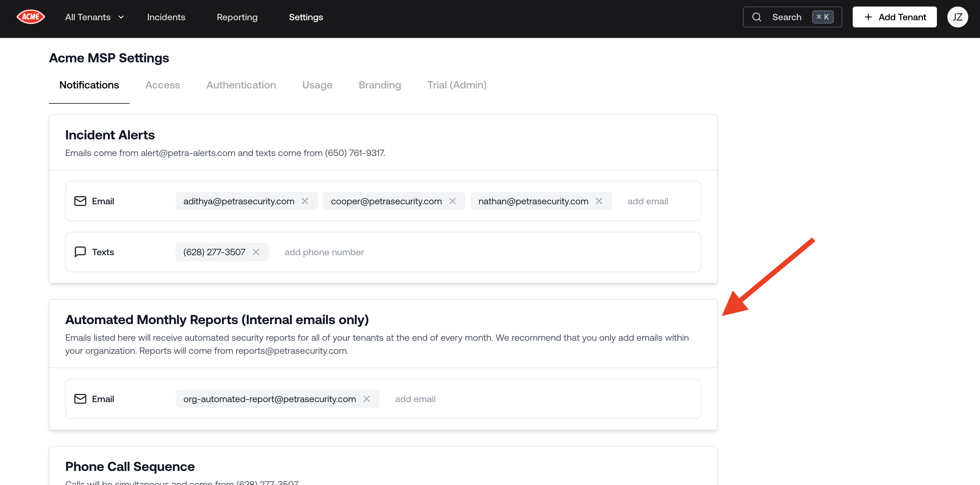Remove org-automated-report@petrasecurity.com email chip

[366, 399]
